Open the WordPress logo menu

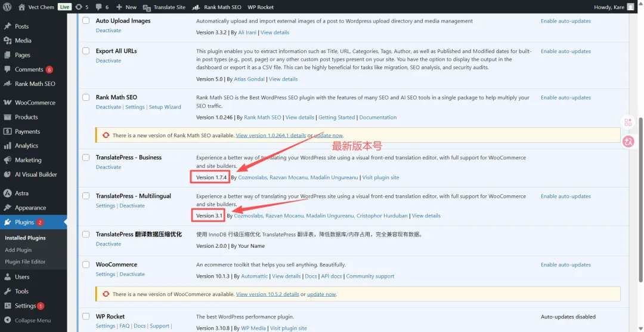(x=7, y=7)
